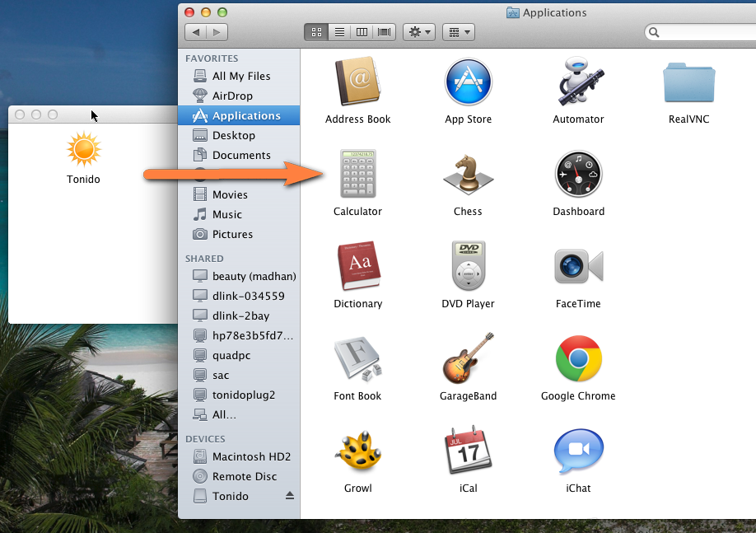Select the iChat bubble icon
756x533 pixels.
[578, 451]
